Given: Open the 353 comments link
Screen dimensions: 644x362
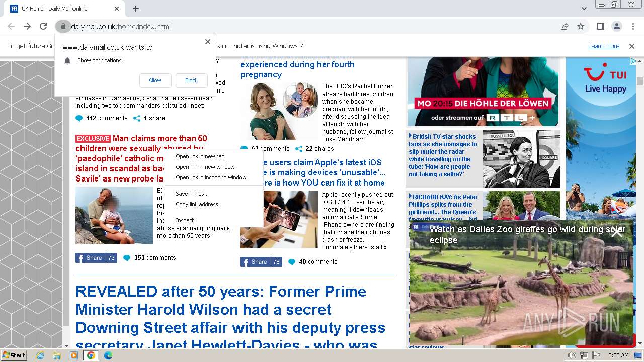Looking at the screenshot, I should (149, 258).
